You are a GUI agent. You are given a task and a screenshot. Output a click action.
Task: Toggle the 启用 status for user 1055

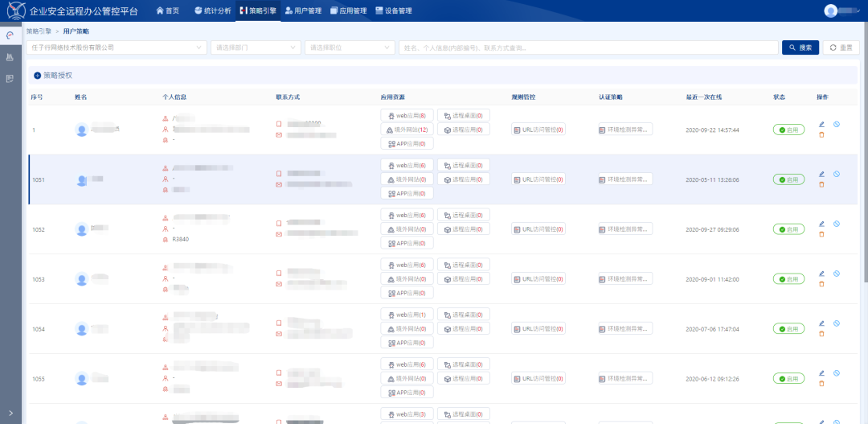(788, 378)
